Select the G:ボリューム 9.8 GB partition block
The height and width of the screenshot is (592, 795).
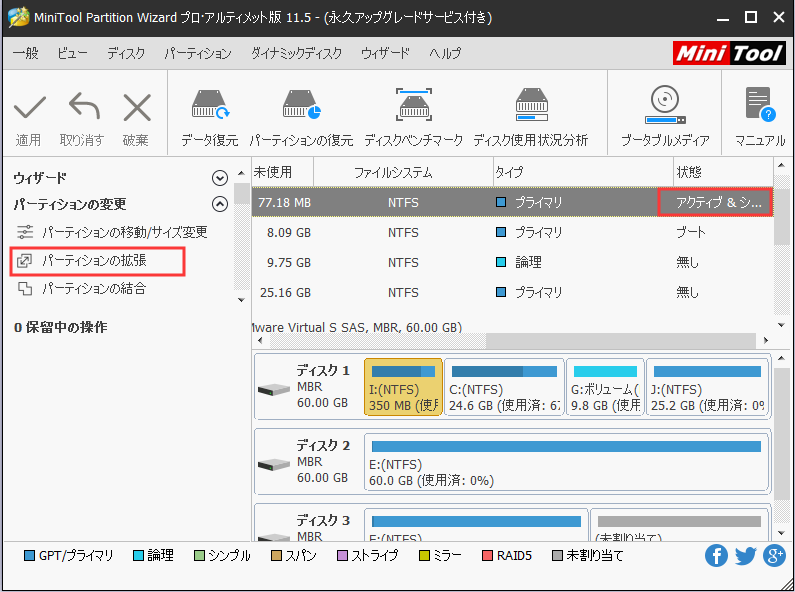tap(605, 387)
